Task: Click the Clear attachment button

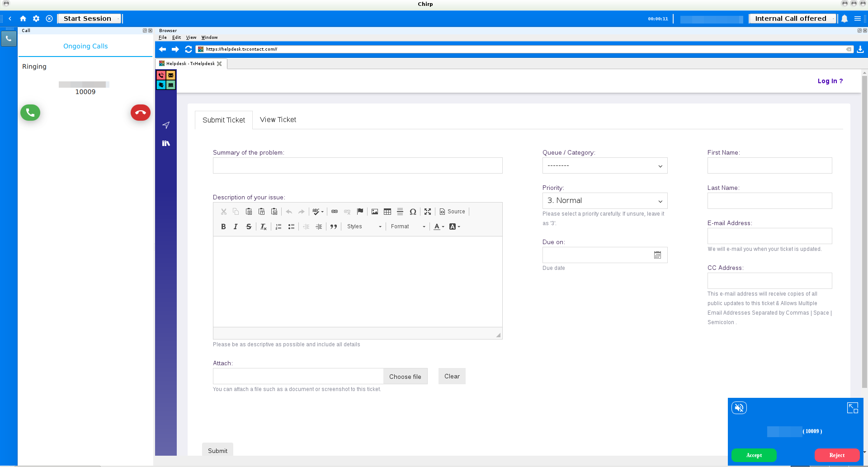Action: (x=452, y=376)
